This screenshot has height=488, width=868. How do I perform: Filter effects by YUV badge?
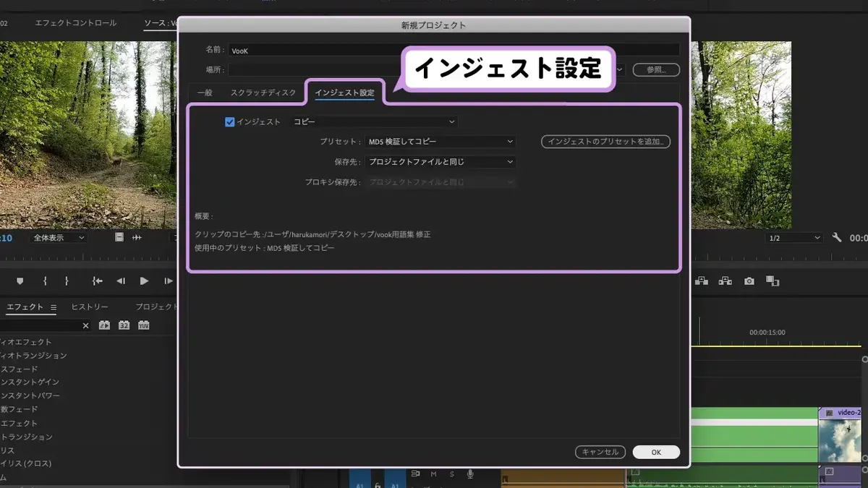tap(144, 325)
